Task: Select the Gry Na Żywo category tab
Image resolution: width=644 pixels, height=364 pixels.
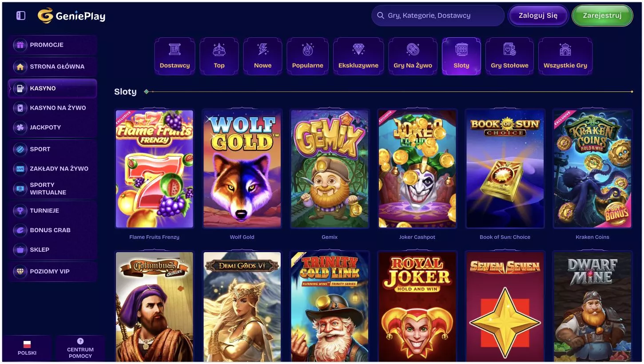Action: tap(413, 56)
